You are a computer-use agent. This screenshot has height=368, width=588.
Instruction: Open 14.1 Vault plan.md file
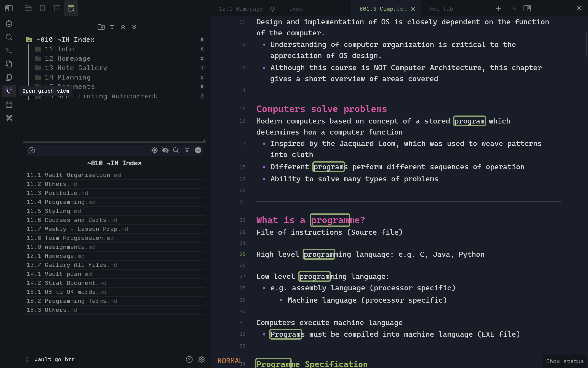[x=115, y=274]
